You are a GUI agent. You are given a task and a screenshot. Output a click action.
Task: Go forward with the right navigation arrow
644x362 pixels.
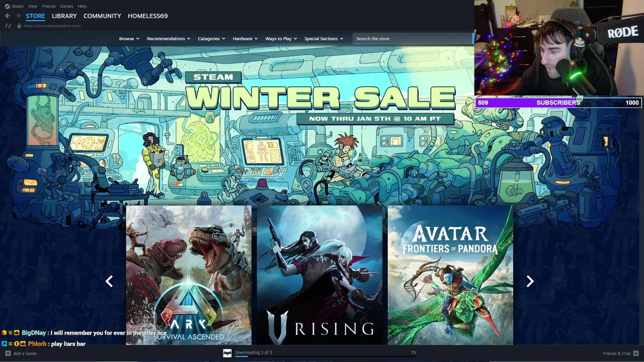18,16
